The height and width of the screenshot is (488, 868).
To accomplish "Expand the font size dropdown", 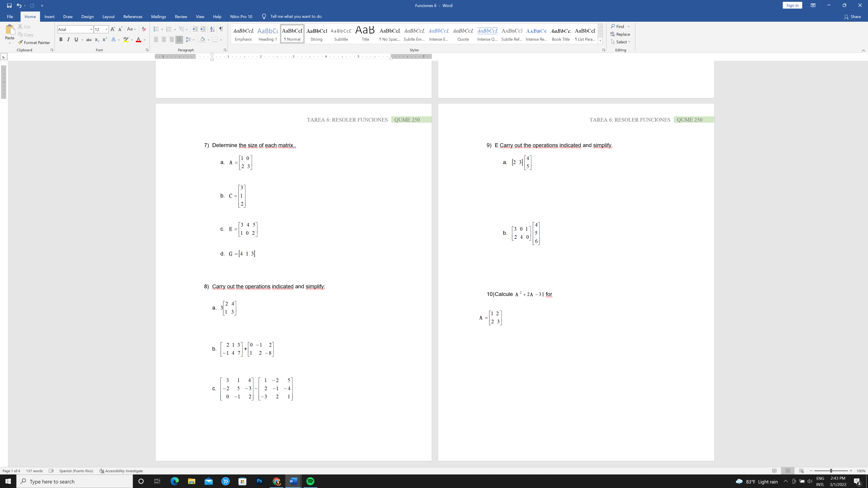I will (x=106, y=29).
